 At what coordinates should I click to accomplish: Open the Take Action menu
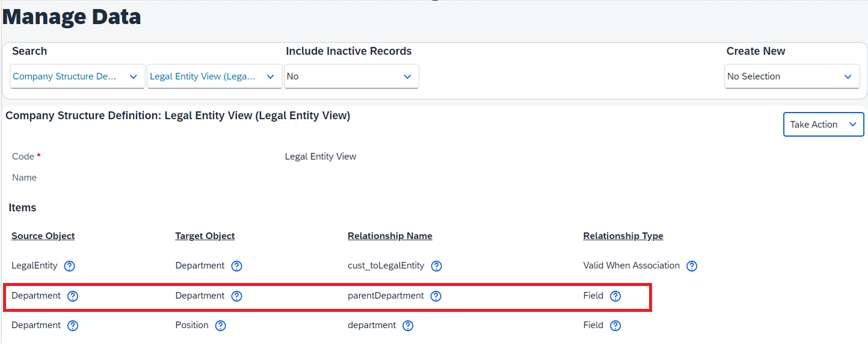[823, 125]
